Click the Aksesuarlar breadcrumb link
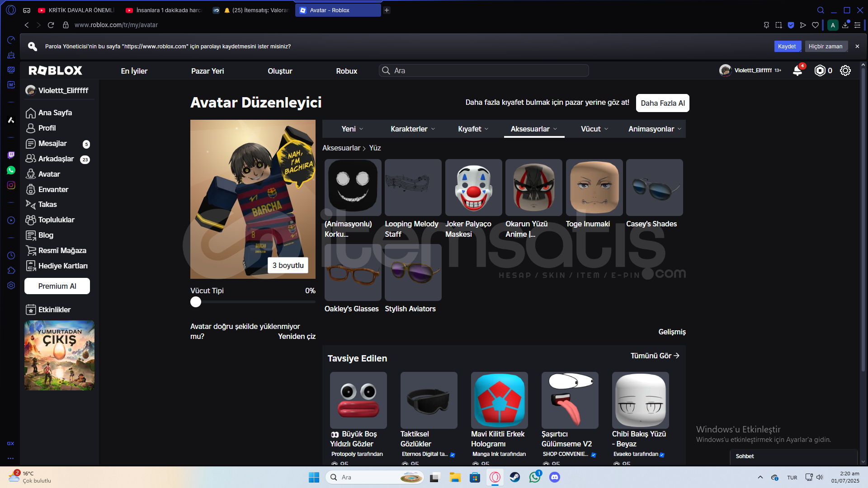 (x=341, y=148)
